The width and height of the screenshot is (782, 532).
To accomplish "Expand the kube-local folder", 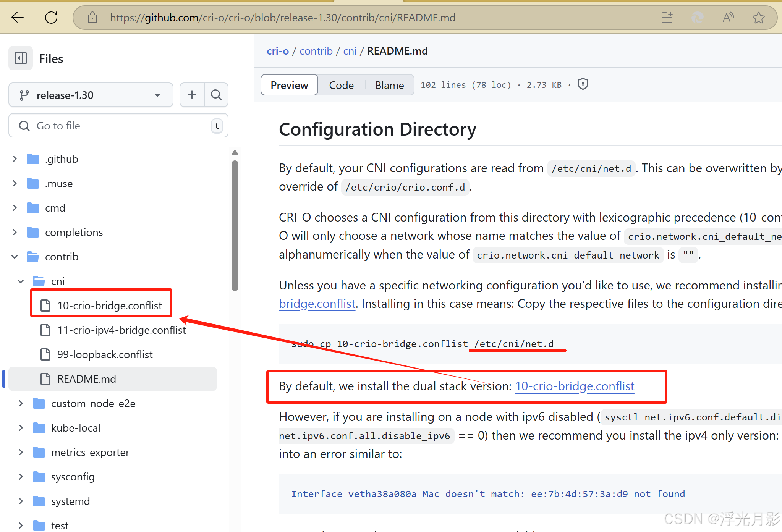I will 21,428.
